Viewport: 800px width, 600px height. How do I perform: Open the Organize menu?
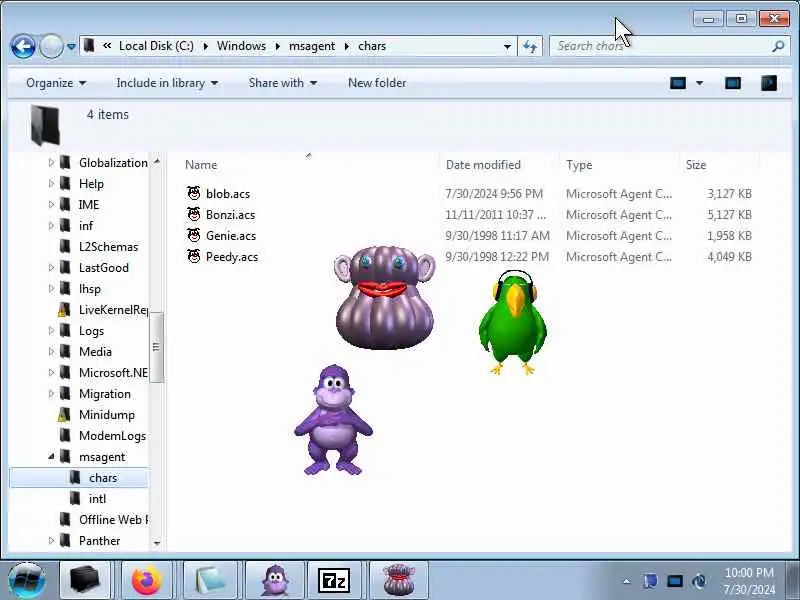[56, 83]
